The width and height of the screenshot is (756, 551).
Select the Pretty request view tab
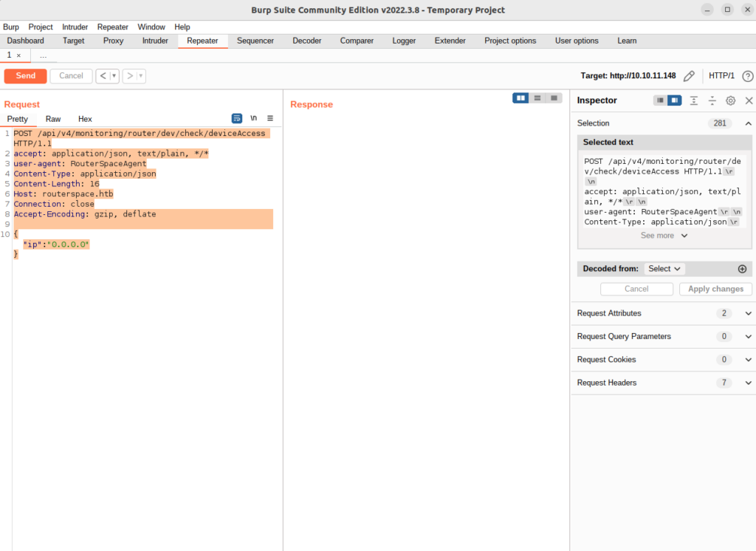click(x=18, y=119)
